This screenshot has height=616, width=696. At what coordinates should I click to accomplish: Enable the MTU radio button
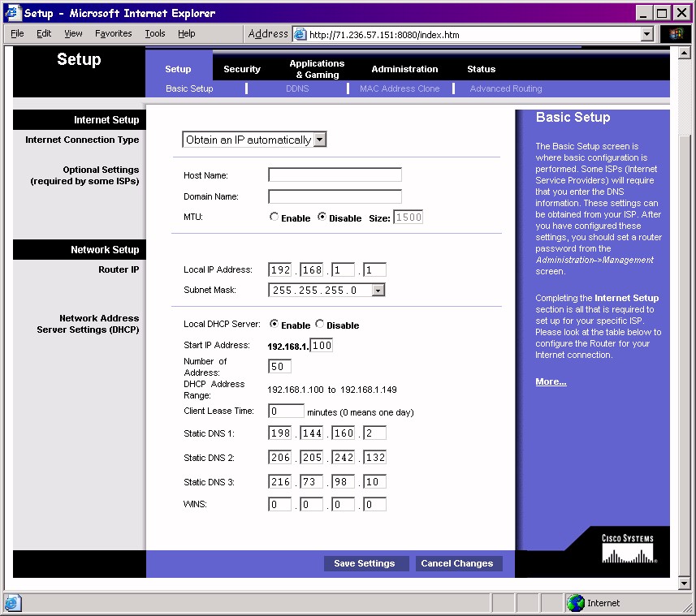point(274,218)
